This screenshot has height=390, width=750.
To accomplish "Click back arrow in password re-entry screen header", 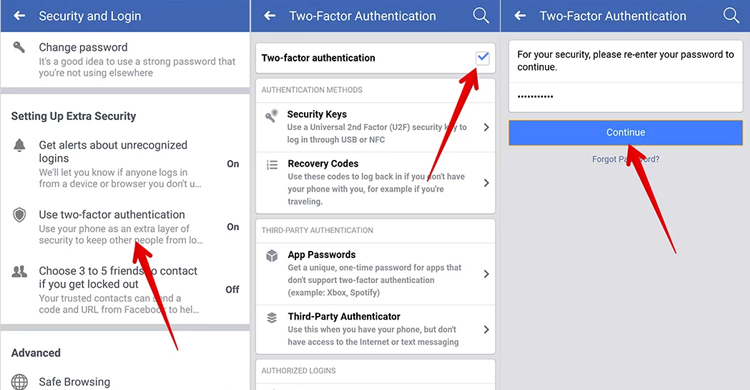I will click(520, 16).
